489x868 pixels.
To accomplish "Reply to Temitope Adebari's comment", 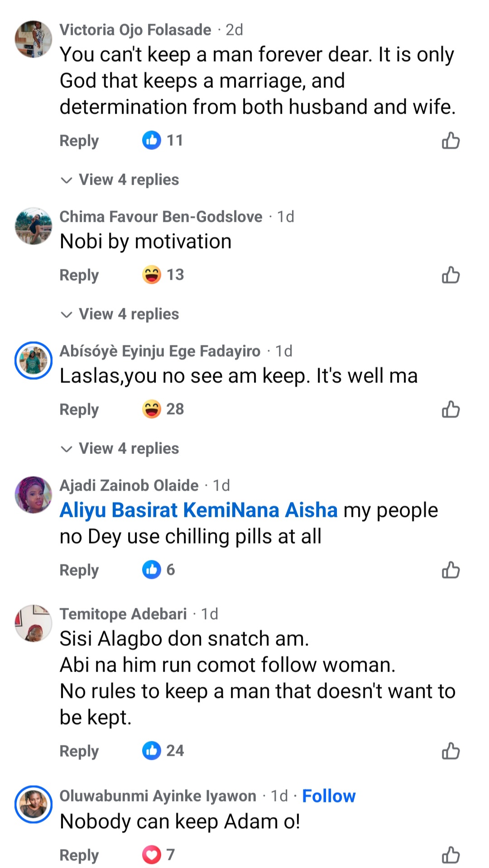I will click(79, 751).
